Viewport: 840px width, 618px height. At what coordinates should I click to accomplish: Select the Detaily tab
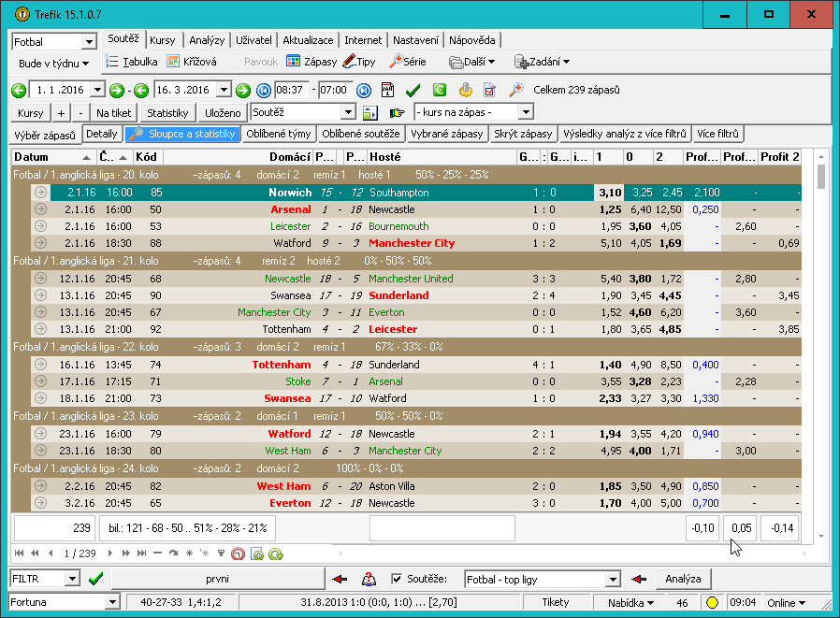(102, 134)
